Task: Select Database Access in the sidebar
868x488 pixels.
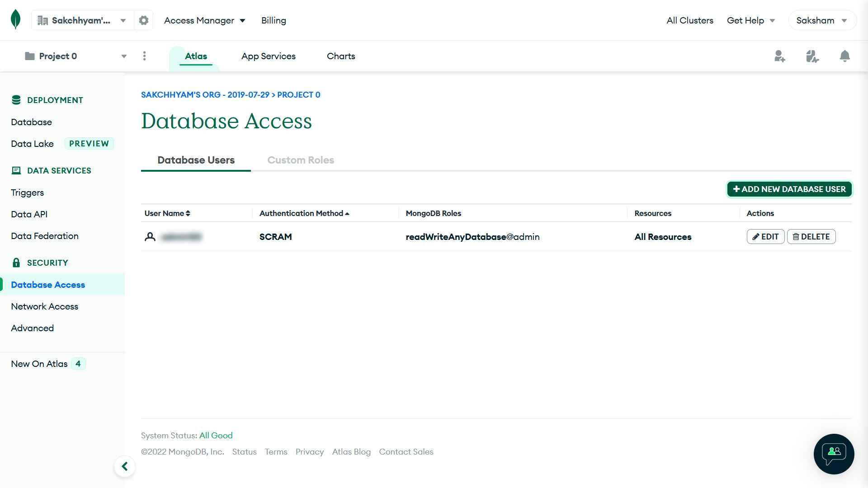Action: click(62, 285)
